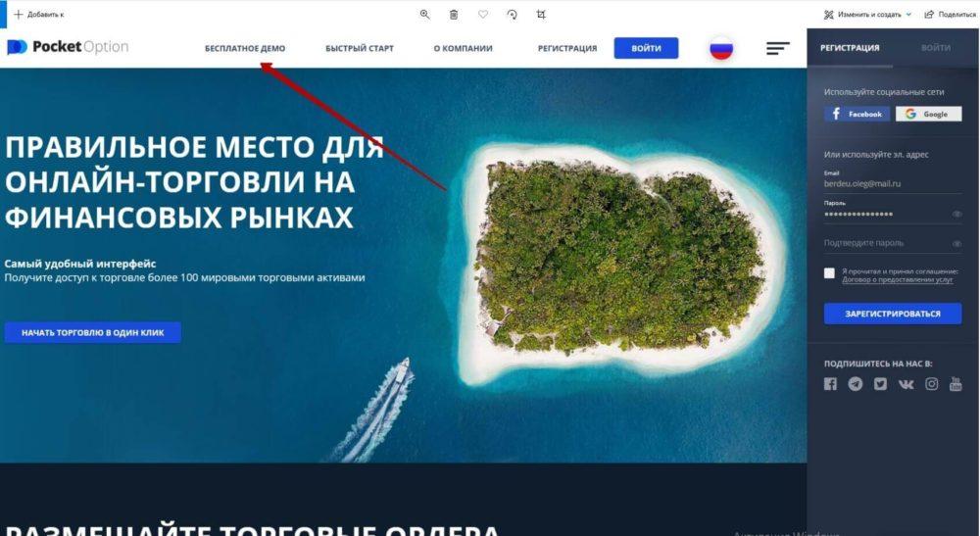Open the Добавить к menu
The height and width of the screenshot is (536, 980).
tap(39, 15)
